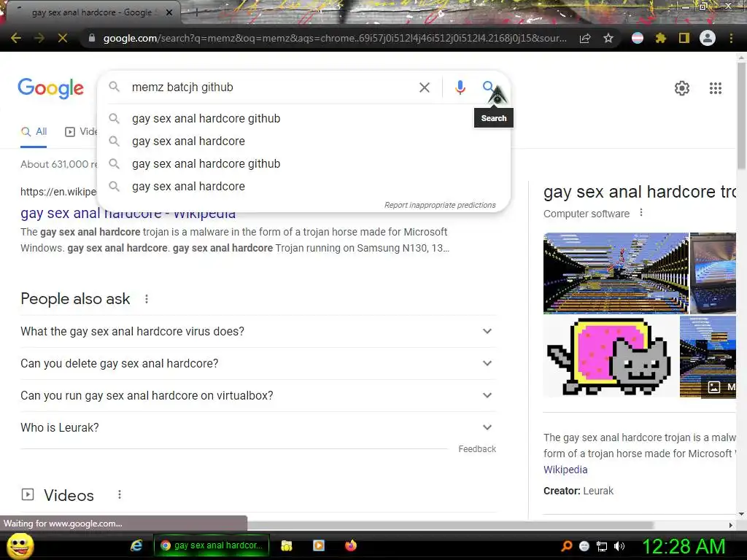
Task: Click the Search magnifier button
Action: coord(488,87)
